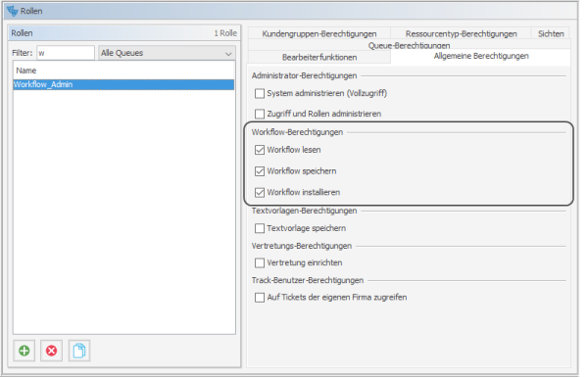
Task: Select the Sichten tab
Action: pyautogui.click(x=551, y=33)
